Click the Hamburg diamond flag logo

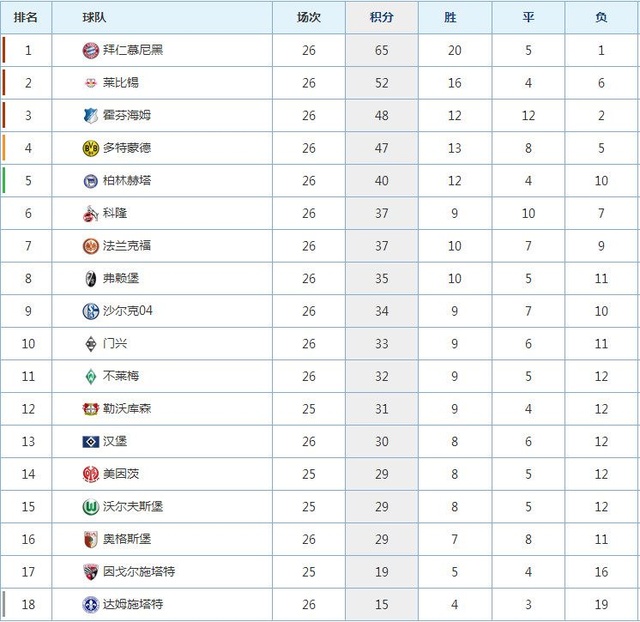point(91,442)
